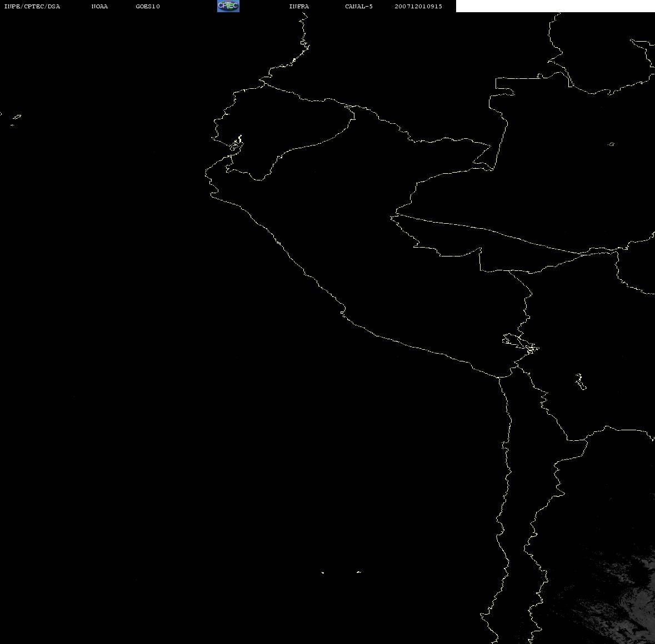
Task: Click Lake Poopó outline in Bolivia
Action: [x=581, y=381]
